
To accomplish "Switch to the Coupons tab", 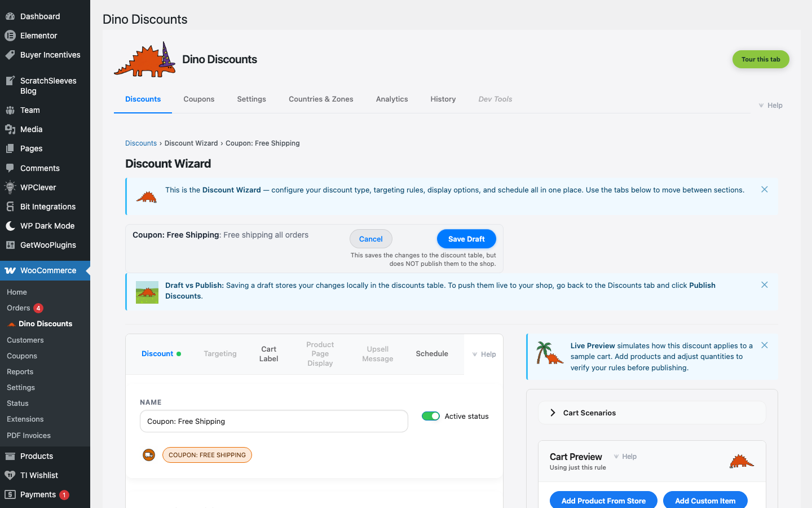I will [x=199, y=99].
